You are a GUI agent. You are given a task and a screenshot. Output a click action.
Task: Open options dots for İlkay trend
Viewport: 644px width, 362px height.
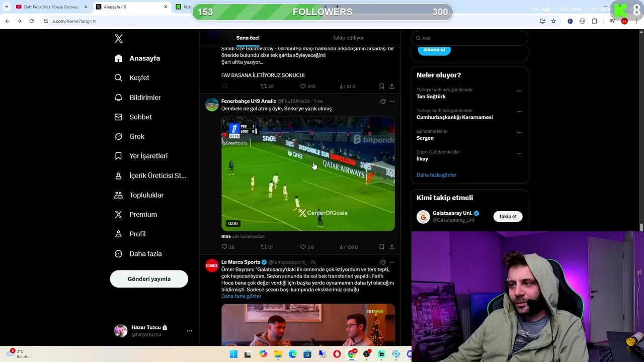[519, 153]
